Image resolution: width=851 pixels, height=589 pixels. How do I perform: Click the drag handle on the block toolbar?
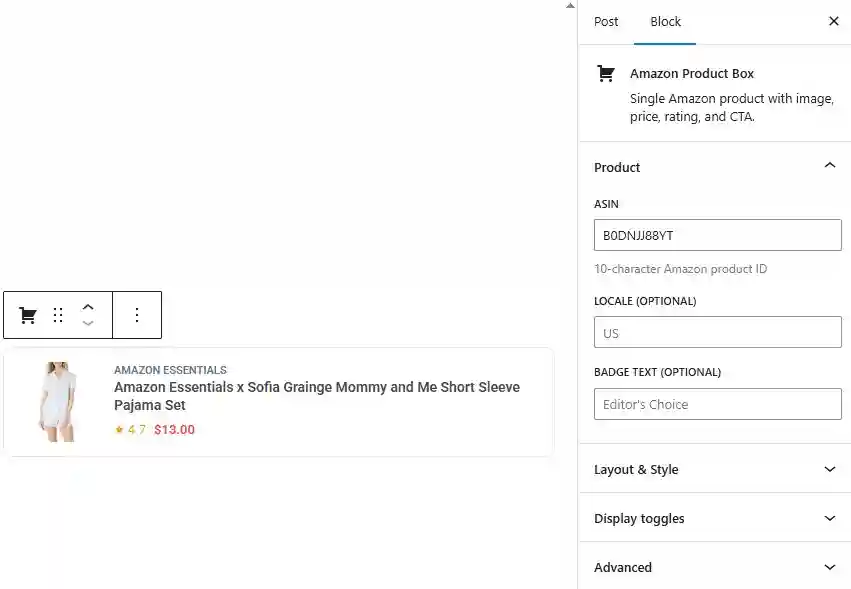58,314
